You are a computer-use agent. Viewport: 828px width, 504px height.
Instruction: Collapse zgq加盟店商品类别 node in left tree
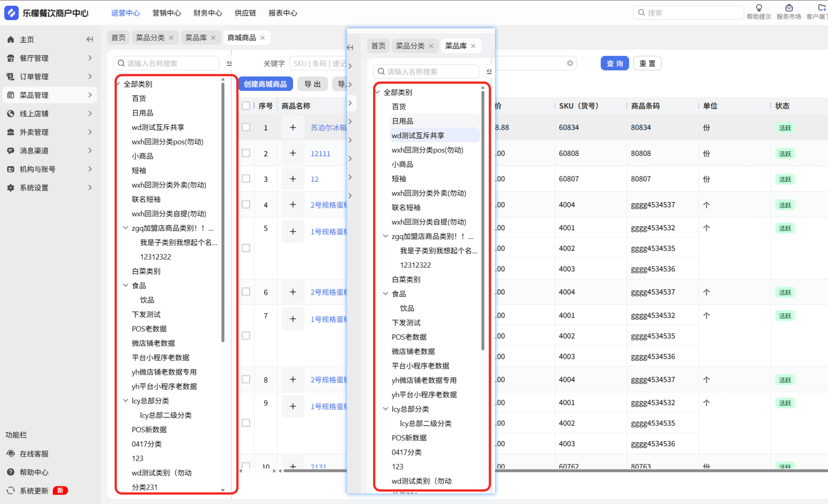click(125, 228)
